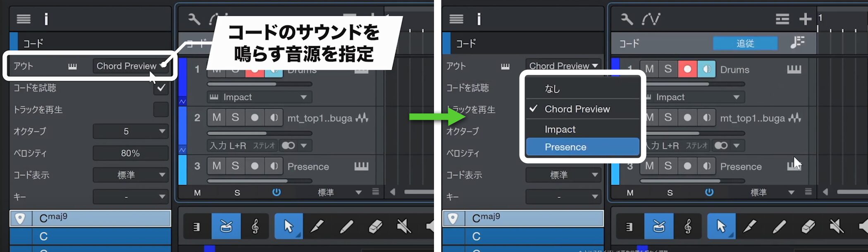868x252 pixels.
Task: Toggle the コードを試聴 checkbox in left panel
Action: point(161,88)
